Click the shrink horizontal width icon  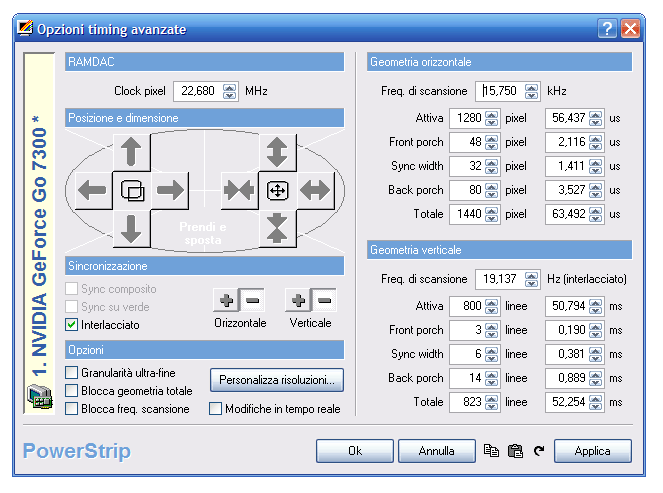pyautogui.click(x=238, y=190)
